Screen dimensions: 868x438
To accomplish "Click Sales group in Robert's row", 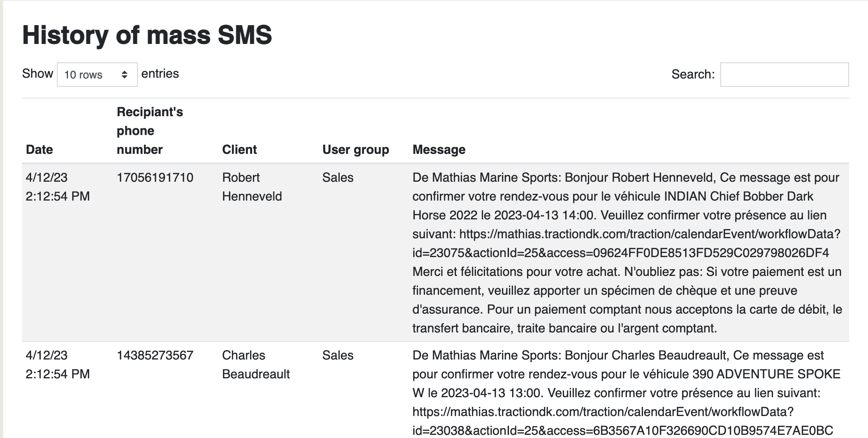I will click(x=338, y=177).
